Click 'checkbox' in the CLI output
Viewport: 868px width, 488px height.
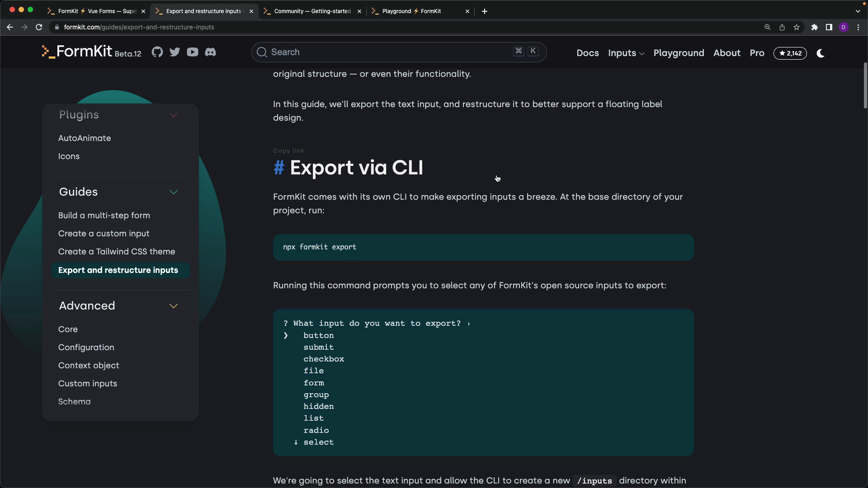click(x=324, y=359)
